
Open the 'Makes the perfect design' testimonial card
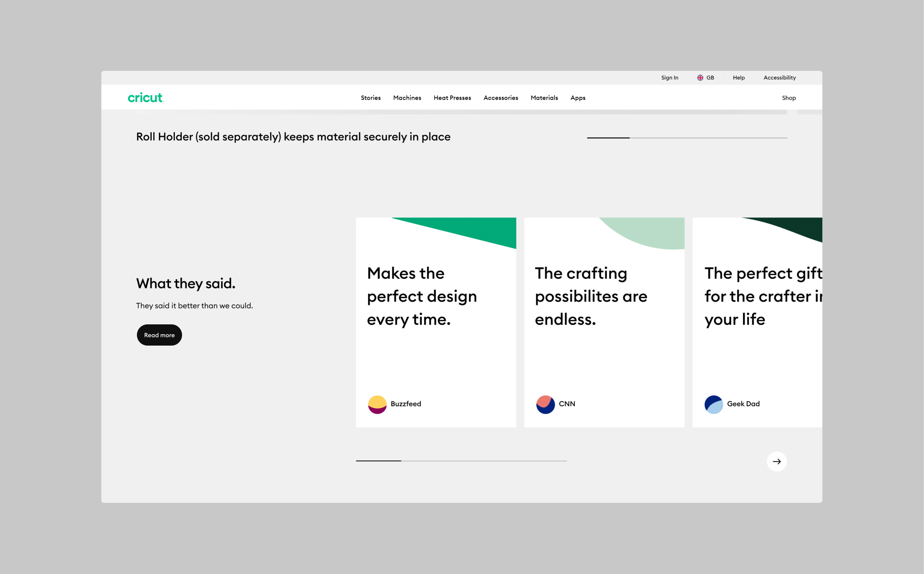click(436, 322)
